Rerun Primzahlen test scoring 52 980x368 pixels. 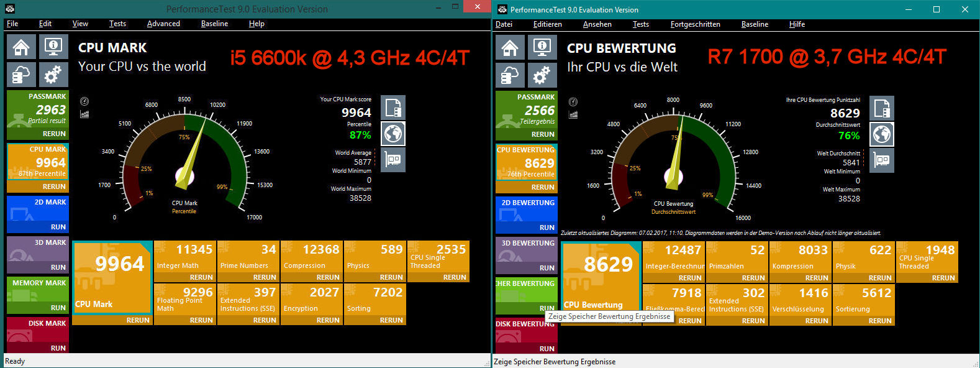coord(753,278)
